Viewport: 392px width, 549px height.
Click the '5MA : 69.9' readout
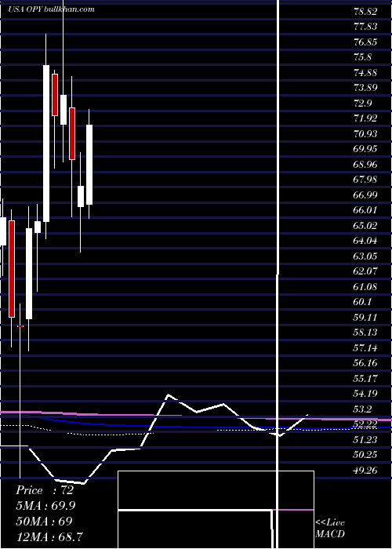click(45, 506)
